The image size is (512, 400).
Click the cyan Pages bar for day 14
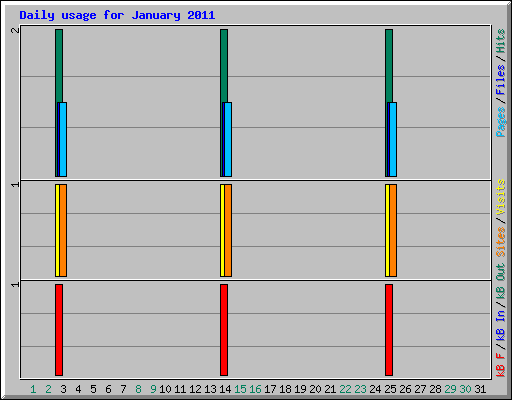(x=228, y=139)
